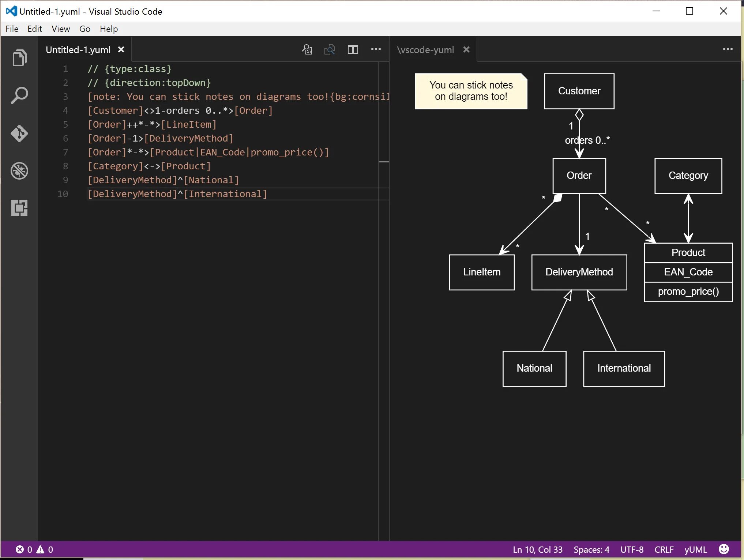Open the Extensions view in activity bar
The image size is (744, 560).
(x=19, y=208)
